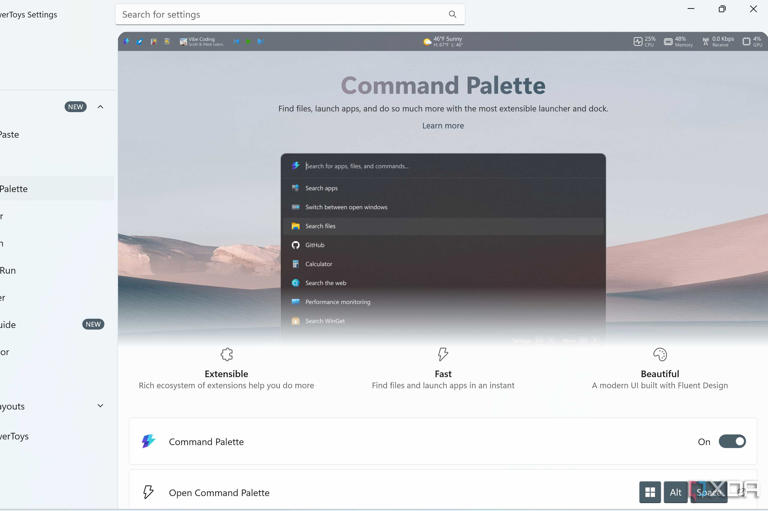Collapse the expanded sidebar group with NEW badge
Screen dimensions: 768x511
(x=100, y=107)
